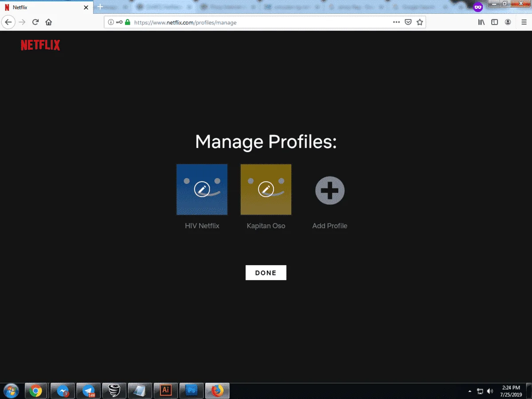Open Telegram from the taskbar

89,391
